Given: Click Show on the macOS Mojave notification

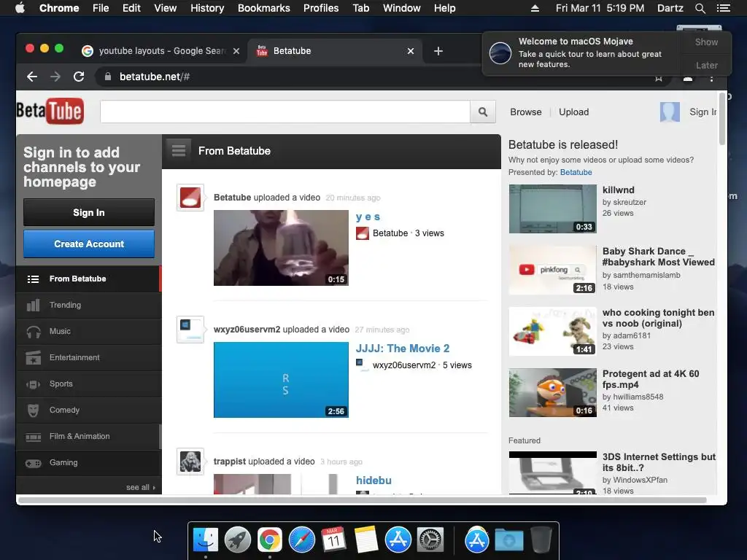Looking at the screenshot, I should 706,42.
